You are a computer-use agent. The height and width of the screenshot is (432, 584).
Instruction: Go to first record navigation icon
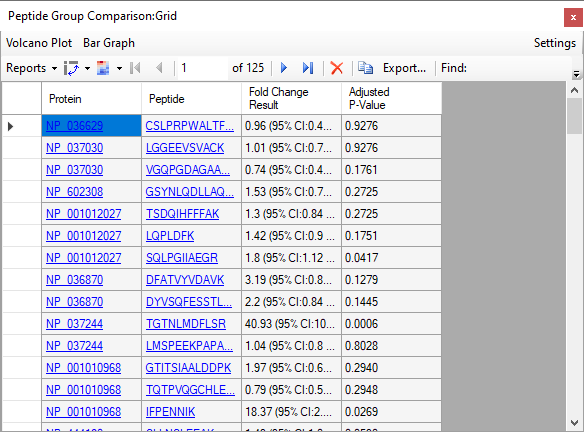tap(135, 68)
